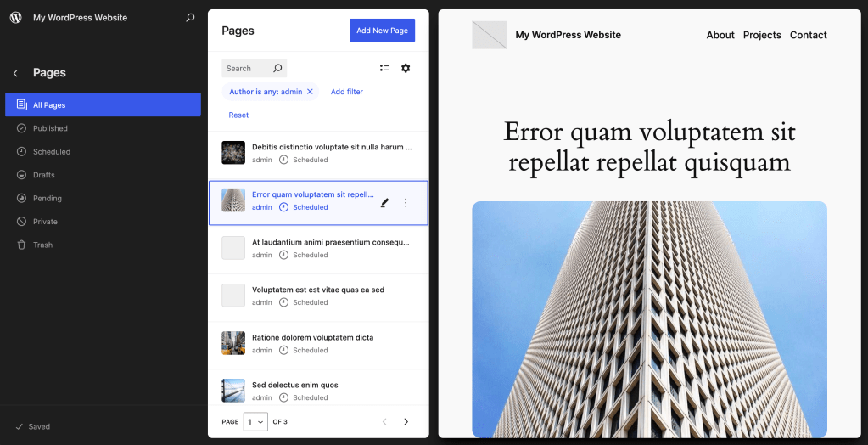Go back using the Pages chevron
This screenshot has width=868, height=445.
15,73
